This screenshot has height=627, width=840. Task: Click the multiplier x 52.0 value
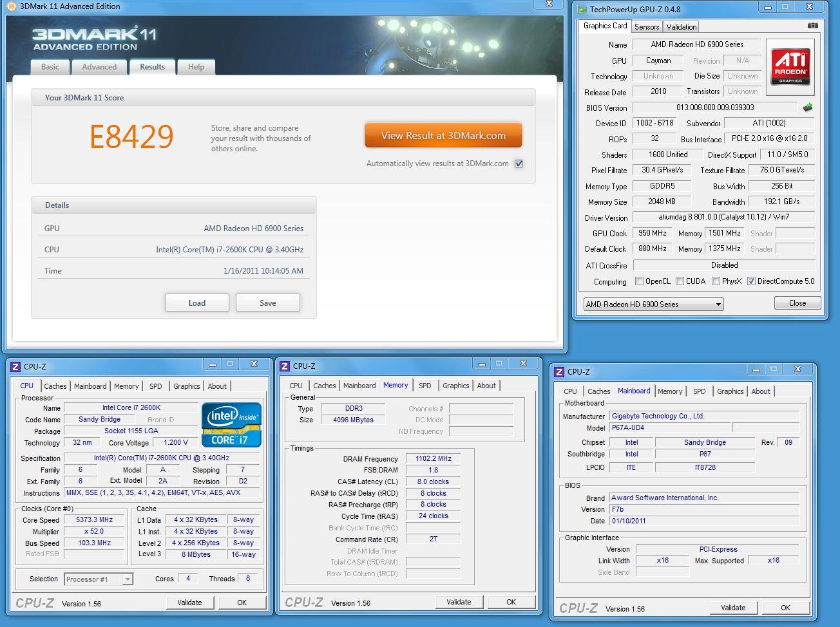[x=94, y=532]
